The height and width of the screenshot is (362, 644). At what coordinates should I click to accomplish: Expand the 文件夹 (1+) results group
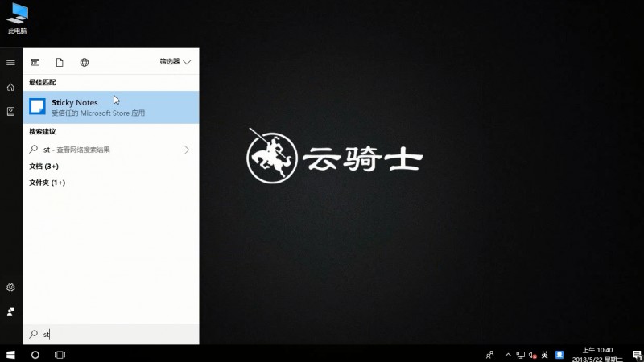[47, 183]
